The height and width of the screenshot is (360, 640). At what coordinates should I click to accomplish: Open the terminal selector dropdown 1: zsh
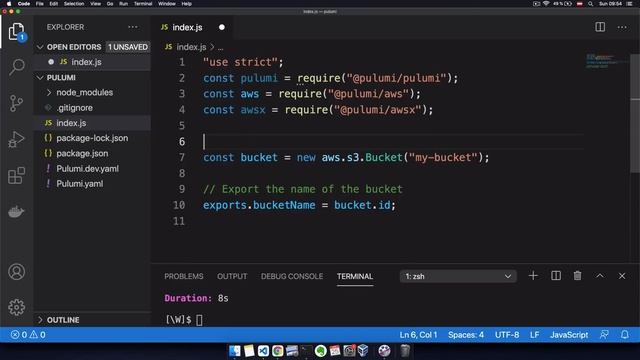pos(458,276)
